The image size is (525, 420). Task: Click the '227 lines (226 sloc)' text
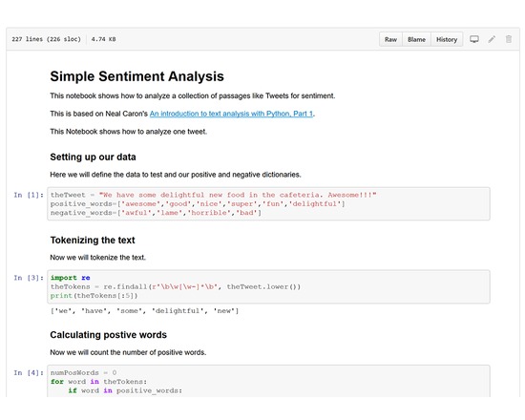tap(46, 39)
